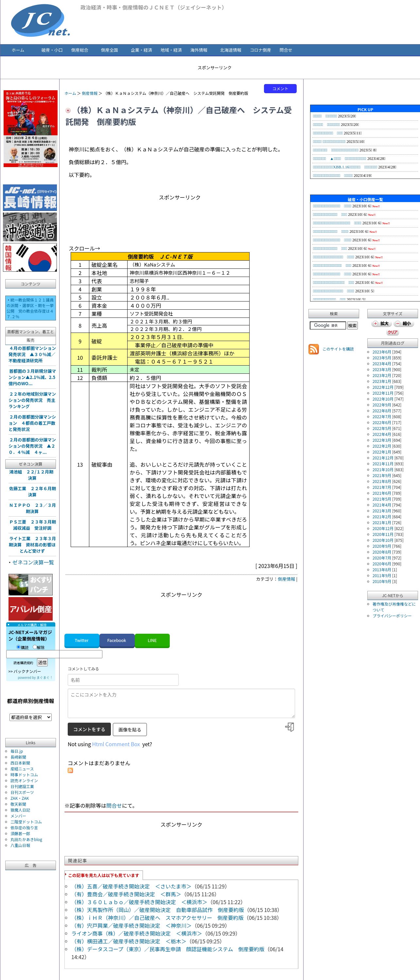Select the 購読 subscribe radio button
Viewport: 420px width, 980px height.
tap(18, 647)
